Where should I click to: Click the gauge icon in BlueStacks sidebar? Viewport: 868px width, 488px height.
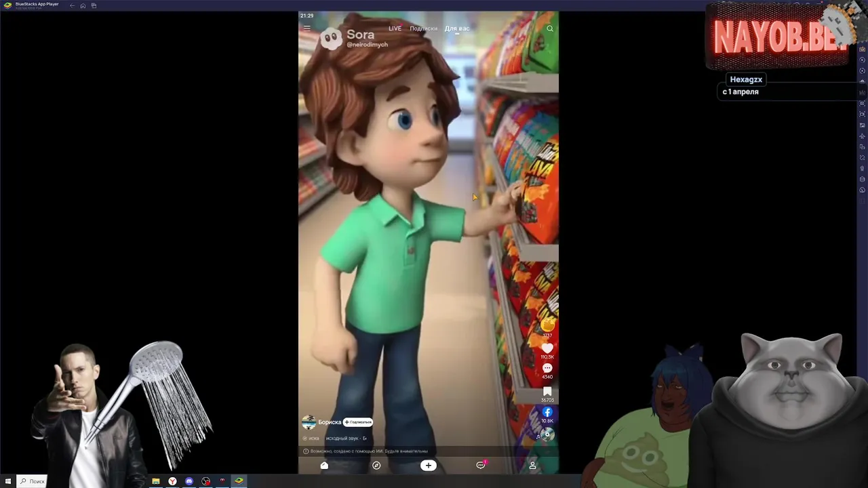[862, 190]
